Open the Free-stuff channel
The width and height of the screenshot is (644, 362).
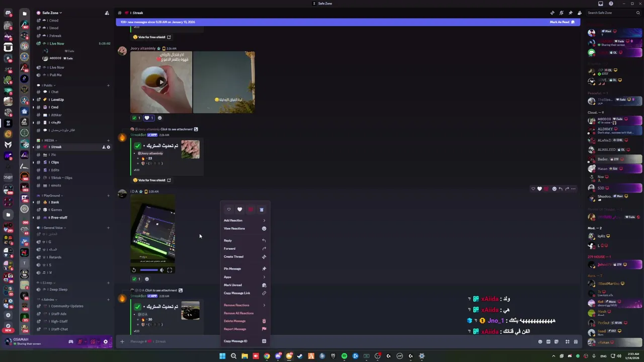[73, 218]
